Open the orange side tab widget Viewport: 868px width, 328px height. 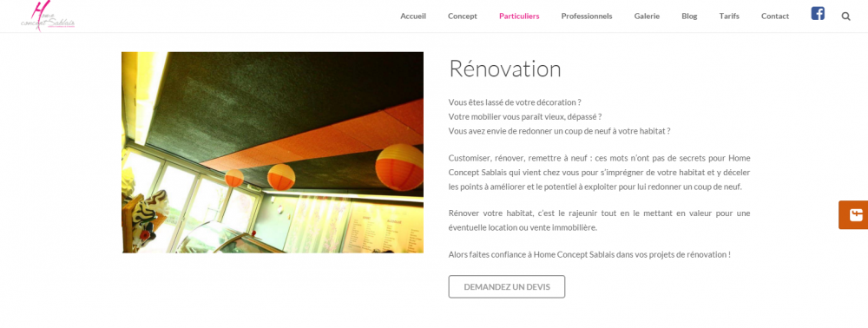coord(853,214)
